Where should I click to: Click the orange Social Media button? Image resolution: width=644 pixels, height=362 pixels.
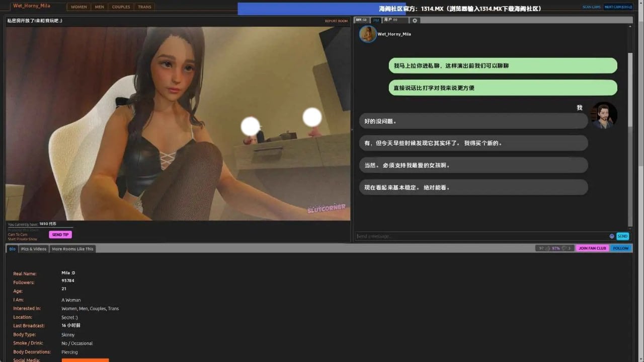[85, 360]
